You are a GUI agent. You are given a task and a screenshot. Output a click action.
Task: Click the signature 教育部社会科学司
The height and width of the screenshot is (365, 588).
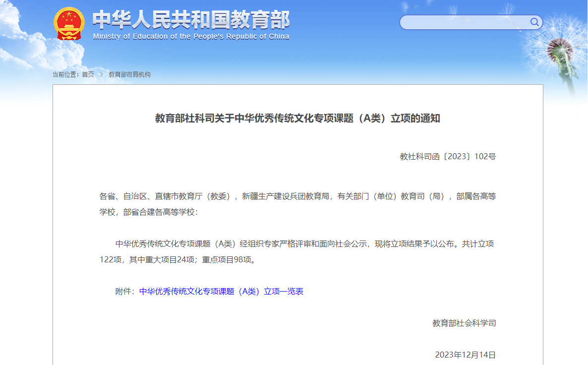coord(464,323)
